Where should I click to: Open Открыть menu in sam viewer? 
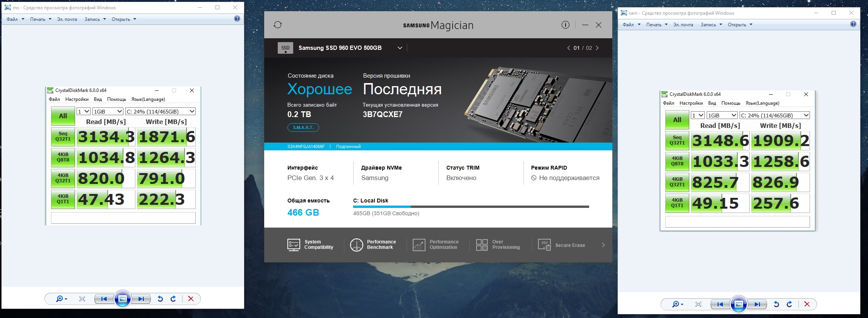coord(740,24)
